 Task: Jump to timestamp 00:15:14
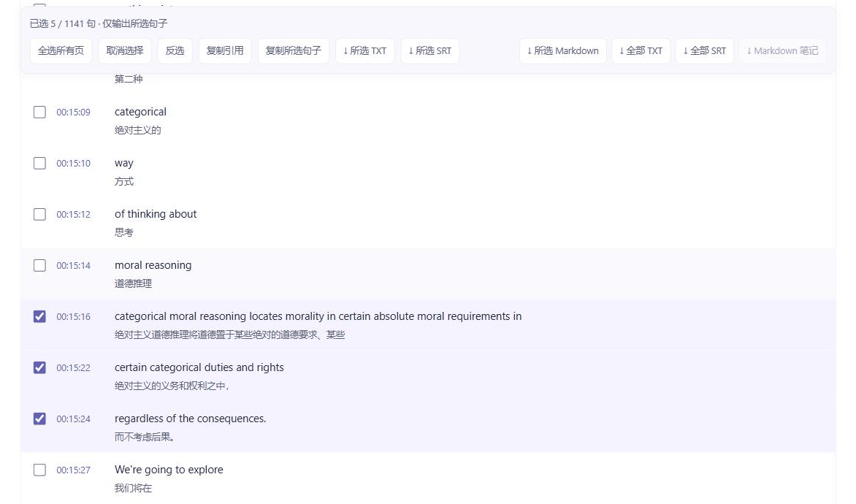point(73,265)
